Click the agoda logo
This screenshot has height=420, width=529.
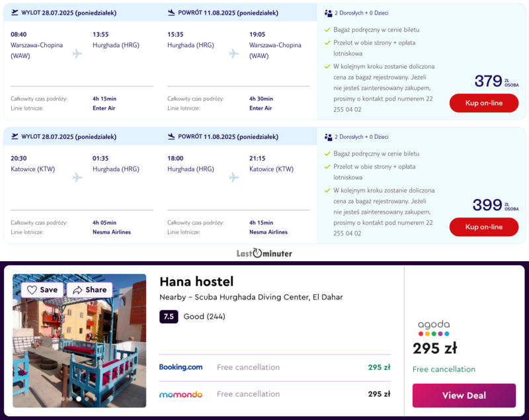coord(434,328)
